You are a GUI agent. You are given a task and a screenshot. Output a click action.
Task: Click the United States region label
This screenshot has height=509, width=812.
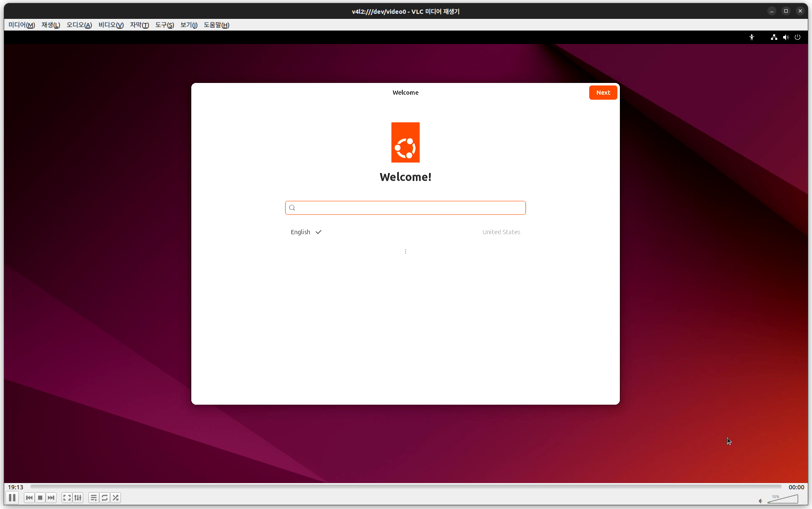pos(501,232)
